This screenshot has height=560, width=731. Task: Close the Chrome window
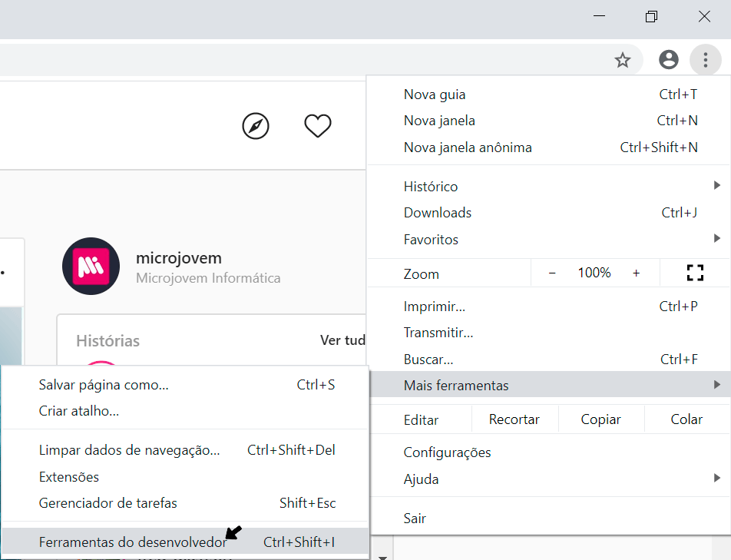click(704, 16)
